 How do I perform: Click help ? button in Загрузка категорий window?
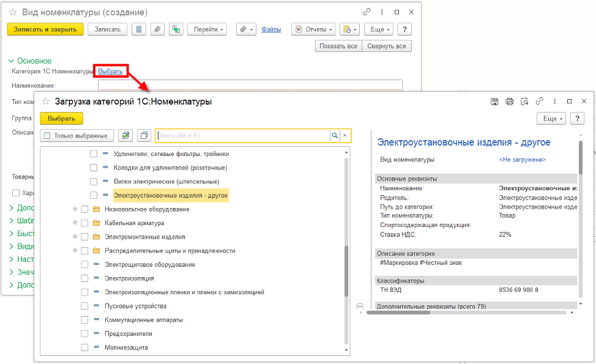(x=578, y=119)
